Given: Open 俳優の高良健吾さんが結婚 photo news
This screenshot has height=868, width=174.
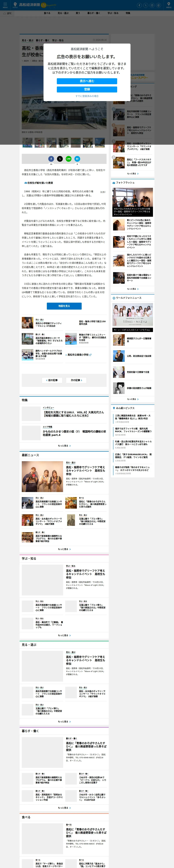Looking at the screenshot, I should point(139,388).
